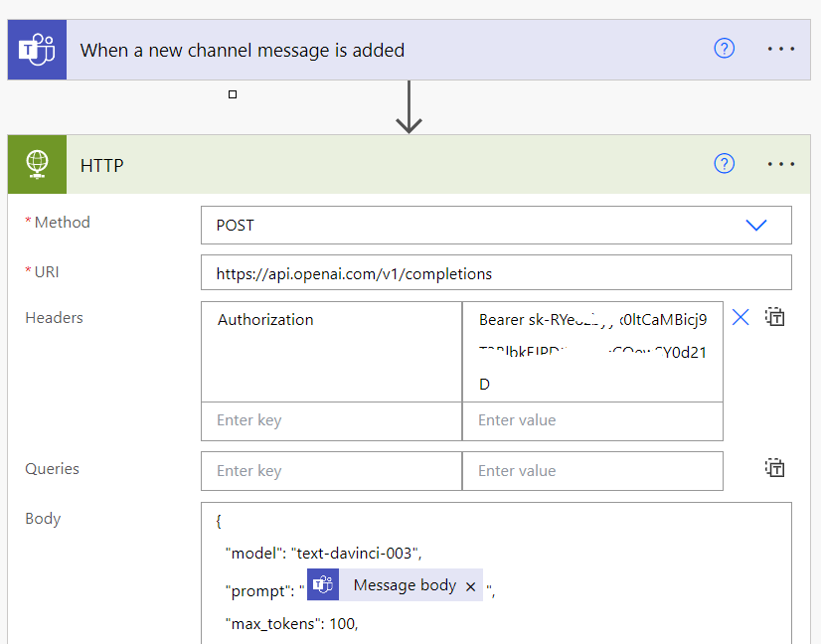Remove the Message body token from the prompt

click(469, 585)
